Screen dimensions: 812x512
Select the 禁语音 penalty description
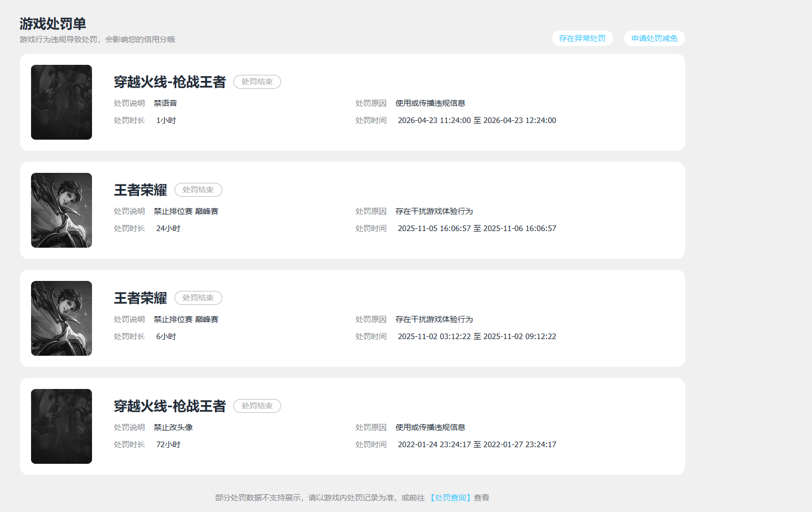(x=166, y=103)
